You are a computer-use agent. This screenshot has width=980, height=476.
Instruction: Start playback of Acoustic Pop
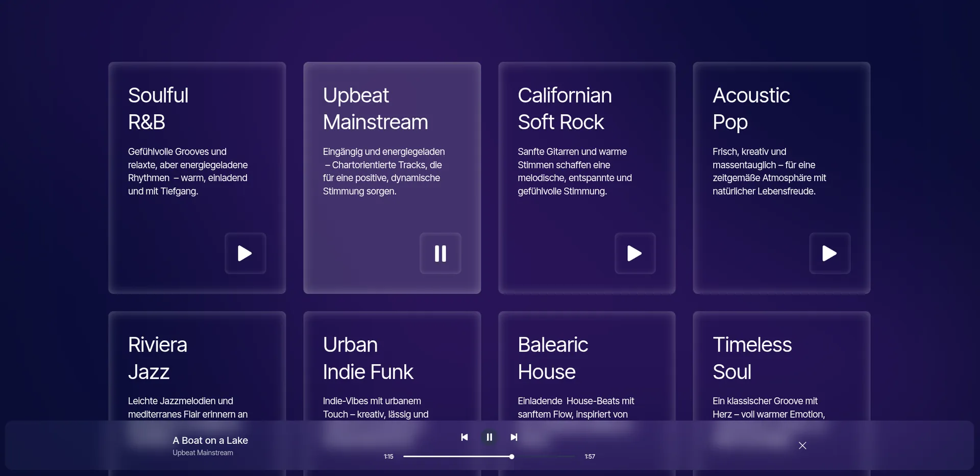click(x=830, y=254)
